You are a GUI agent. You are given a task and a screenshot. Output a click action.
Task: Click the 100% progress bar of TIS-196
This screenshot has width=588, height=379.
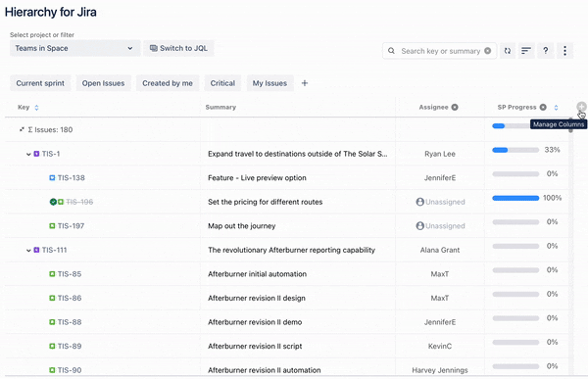pos(515,198)
